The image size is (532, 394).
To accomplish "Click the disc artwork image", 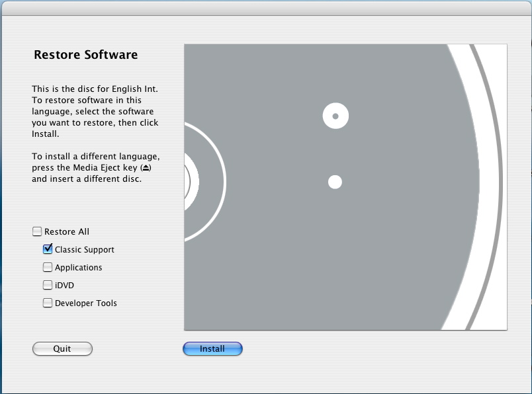I will pyautogui.click(x=345, y=187).
